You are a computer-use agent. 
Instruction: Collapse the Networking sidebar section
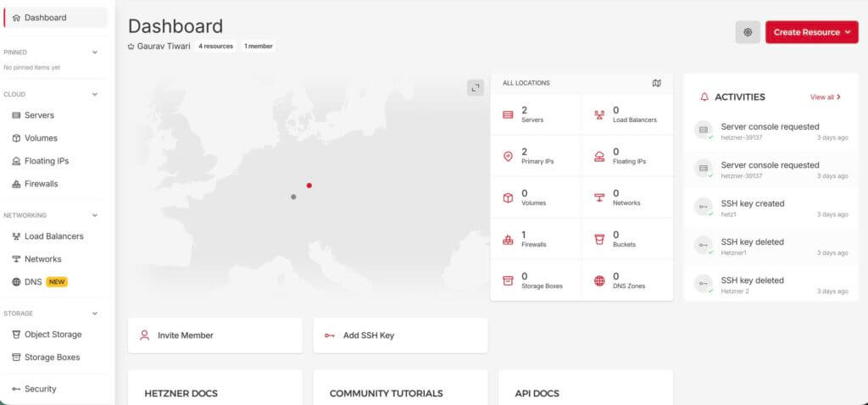coord(95,215)
